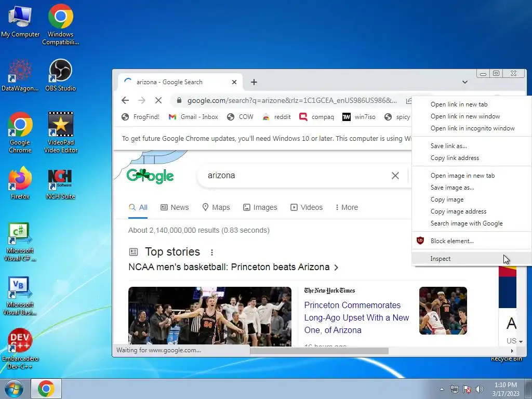Launch Microsoft Visual Basic shortcut
532x399 pixels.
click(20, 296)
